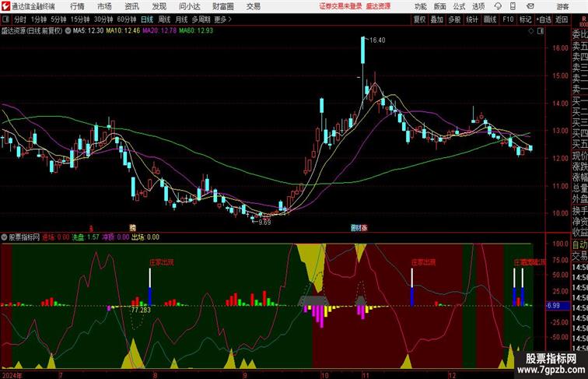Click the MA5: 12.30 value

point(88,31)
